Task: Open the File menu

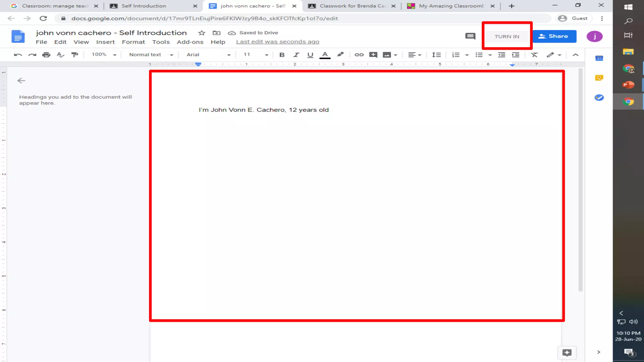Action: 41,42
